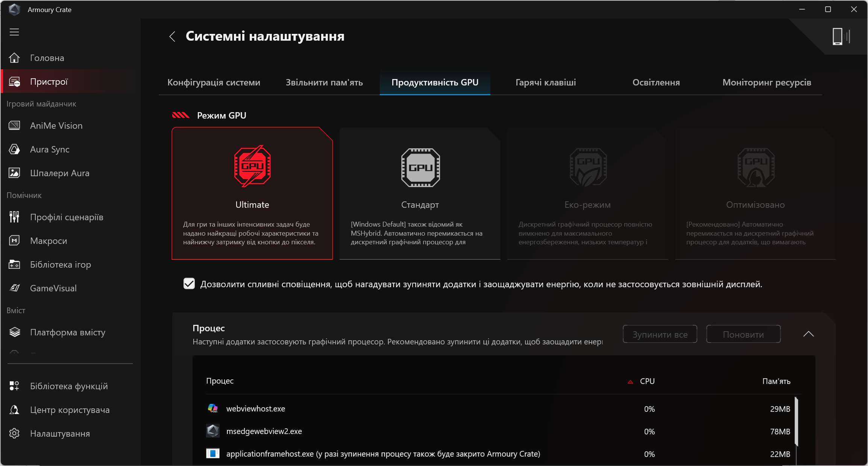Image resolution: width=868 pixels, height=466 pixels.
Task: Select the Ultimate GPU mode card
Action: click(x=252, y=193)
